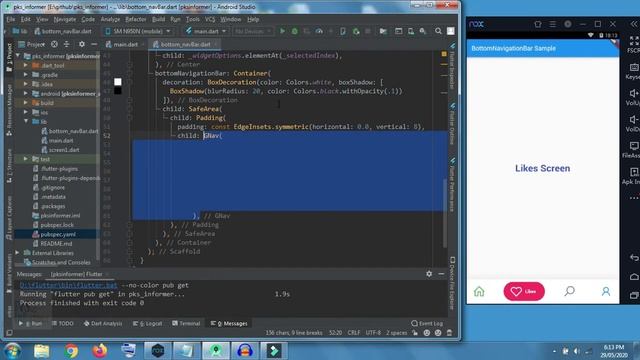The width and height of the screenshot is (640, 360).
Task: Select README.md in project tree
Action: click(x=52, y=244)
